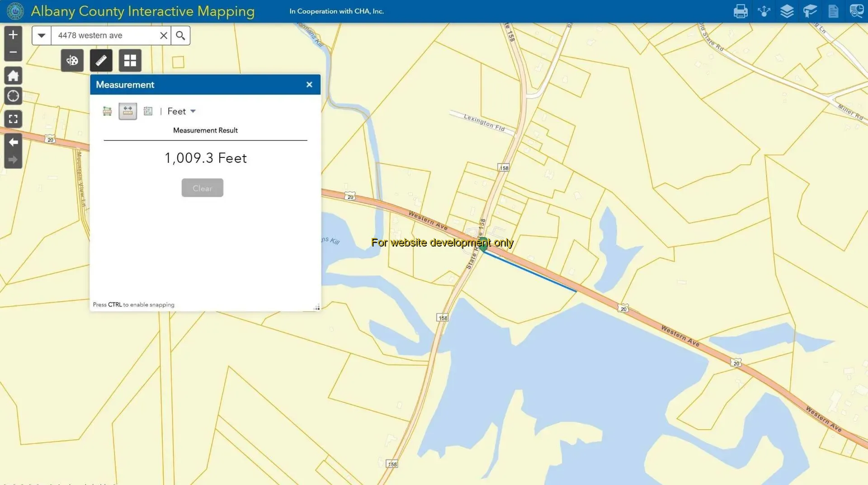Image resolution: width=868 pixels, height=485 pixels.
Task: Open the document page icon in header
Action: 833,11
